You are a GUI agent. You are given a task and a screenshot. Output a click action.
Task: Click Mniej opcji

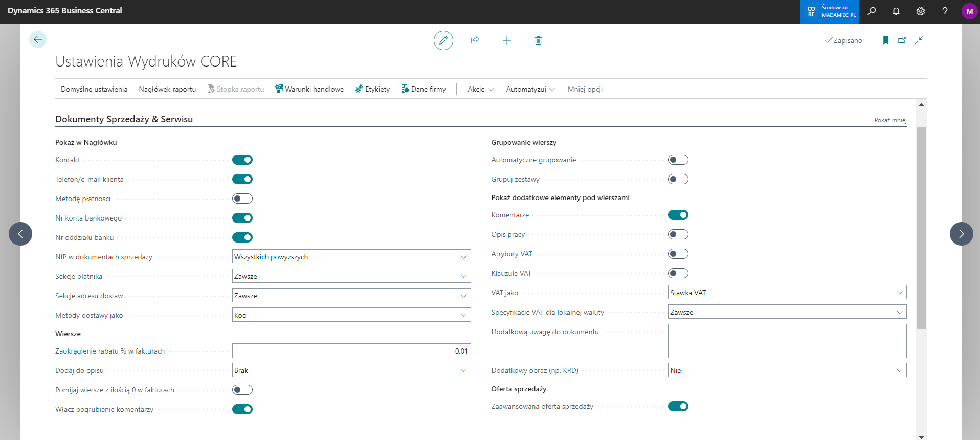tap(585, 89)
